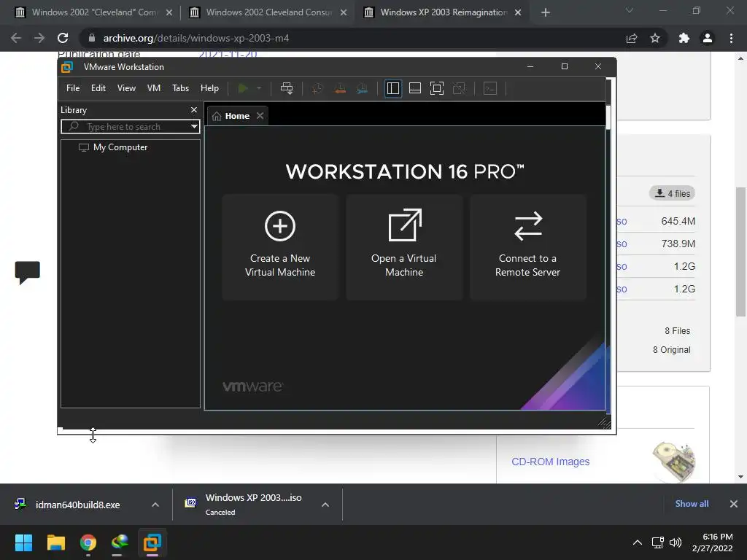Open the Chrome Extensions puzzle icon
Screen dimensions: 747x560
point(684,38)
